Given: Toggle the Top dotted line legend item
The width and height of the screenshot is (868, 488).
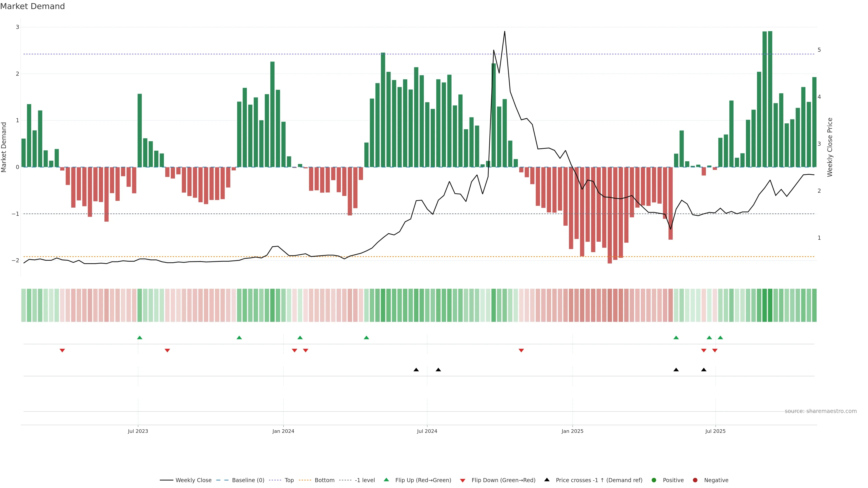Looking at the screenshot, I should 289,480.
